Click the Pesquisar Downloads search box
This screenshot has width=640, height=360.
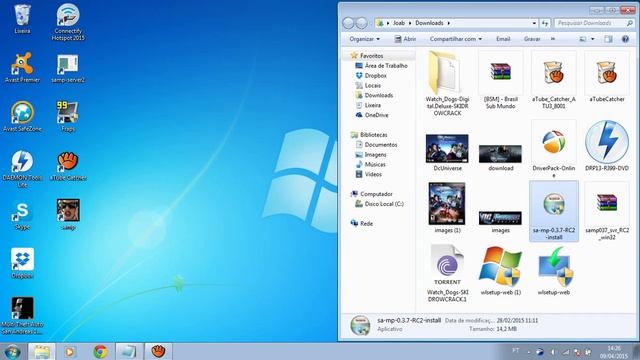coord(594,23)
